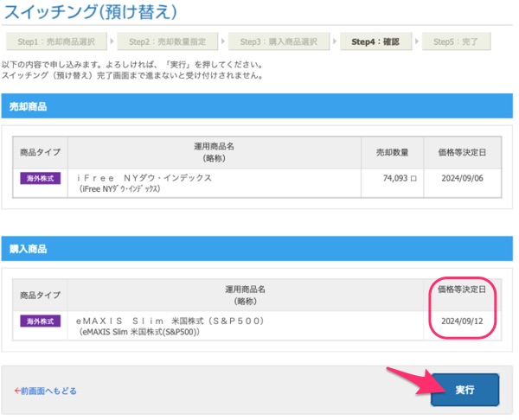Screen dimensions: 519x420
Task: Click 商品タイプ header in 購入商品 table
Action: (x=41, y=295)
